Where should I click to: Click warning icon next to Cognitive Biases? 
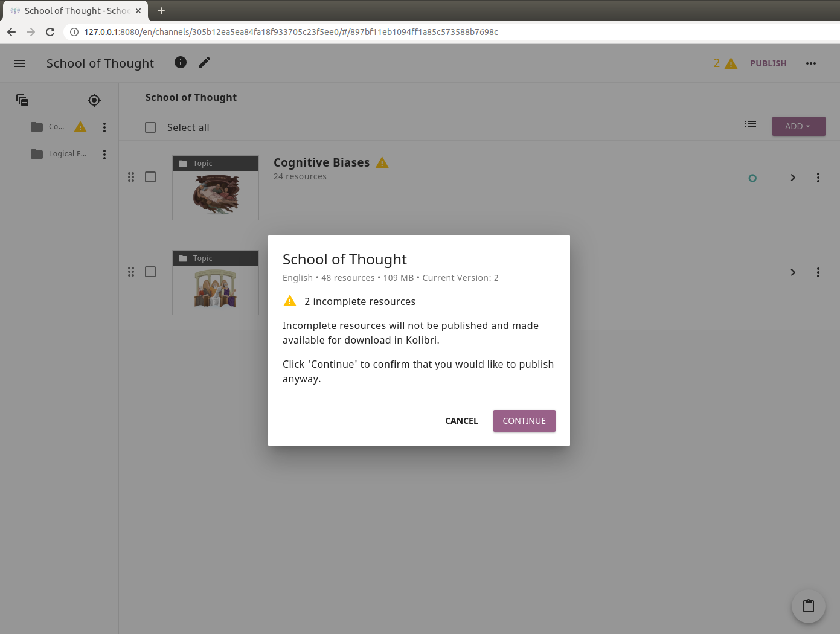382,162
